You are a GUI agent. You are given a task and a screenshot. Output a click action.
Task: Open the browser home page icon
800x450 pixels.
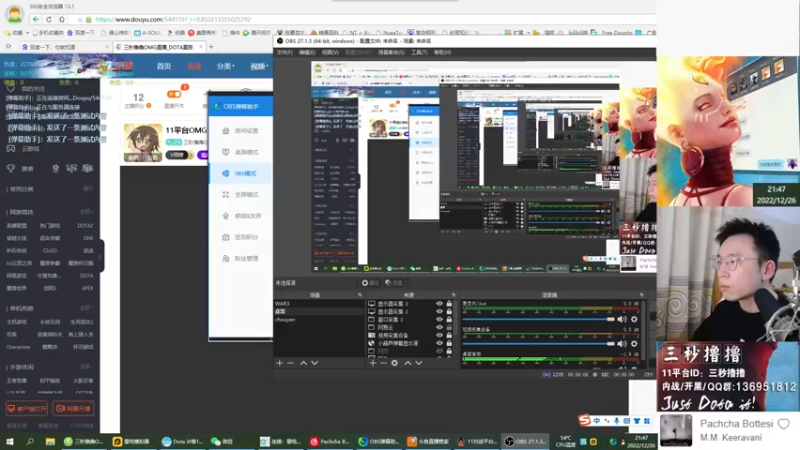coord(62,19)
